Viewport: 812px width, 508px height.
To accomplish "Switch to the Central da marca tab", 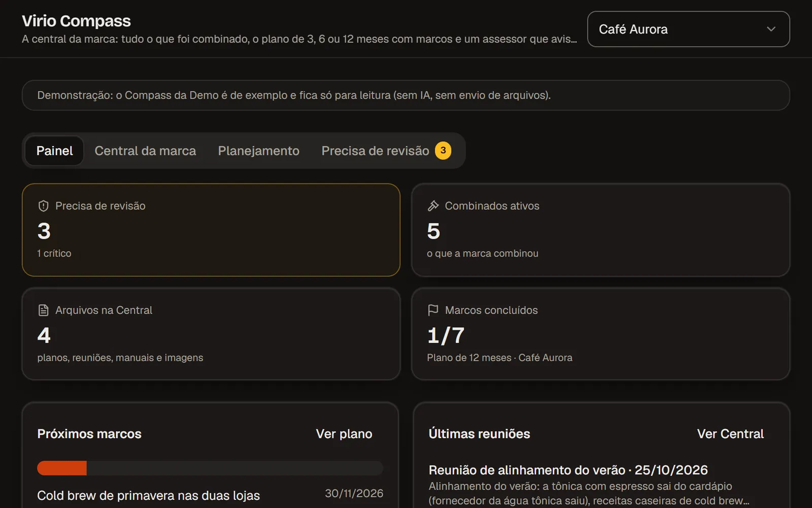I will coord(145,151).
